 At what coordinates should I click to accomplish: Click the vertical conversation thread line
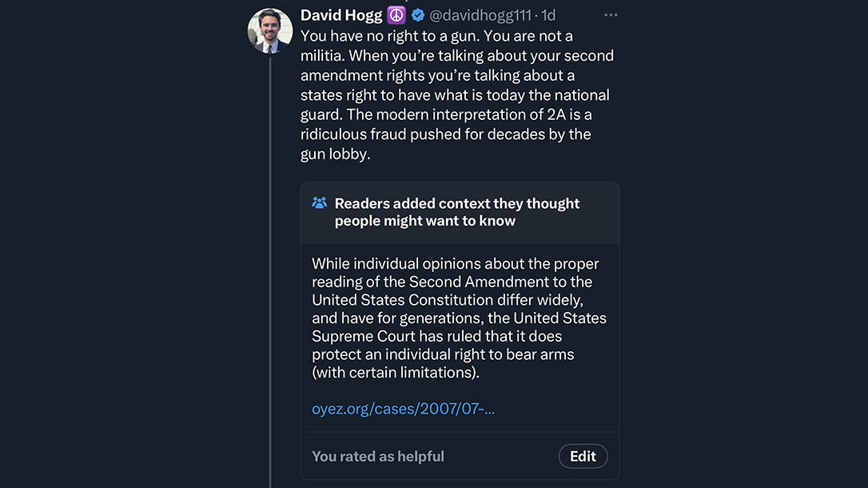pos(269,280)
